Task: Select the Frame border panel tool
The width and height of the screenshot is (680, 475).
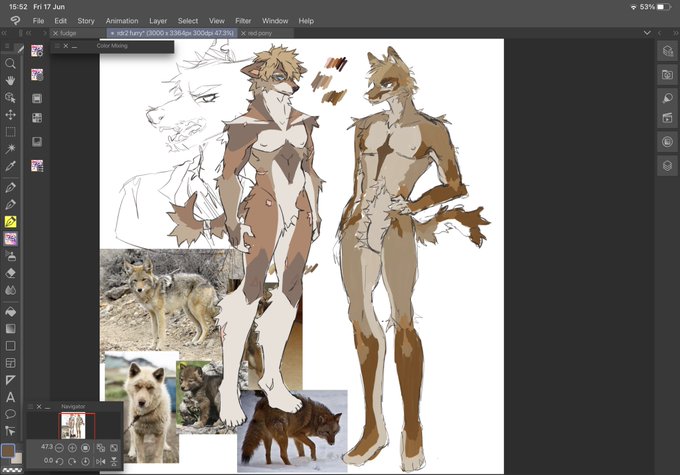Action: point(10,363)
